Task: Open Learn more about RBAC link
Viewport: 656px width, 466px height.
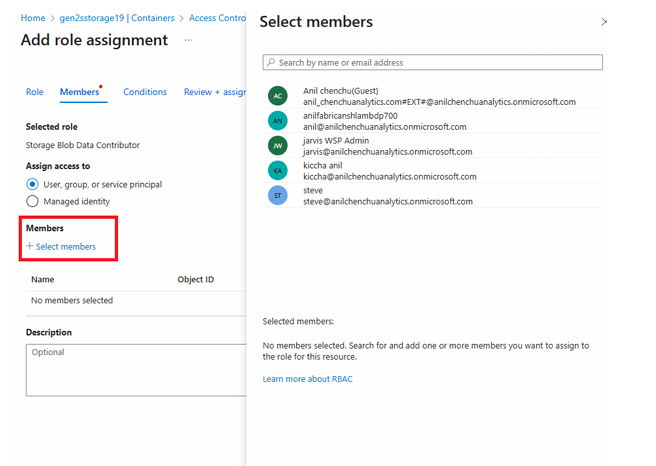Action: pyautogui.click(x=307, y=379)
